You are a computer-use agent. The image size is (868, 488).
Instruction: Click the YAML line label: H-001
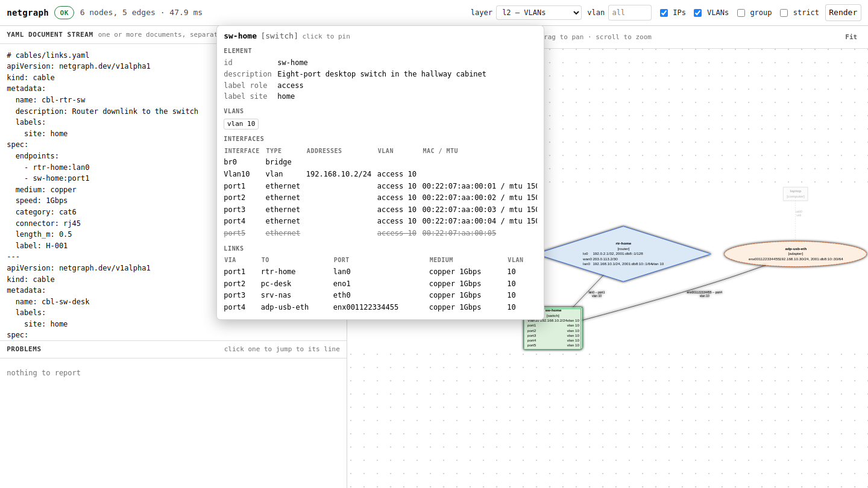(x=42, y=246)
